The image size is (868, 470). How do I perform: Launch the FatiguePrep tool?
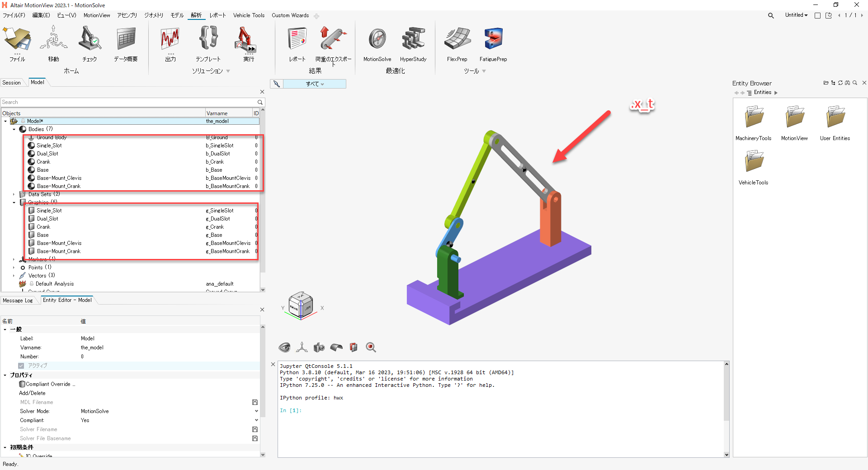pyautogui.click(x=493, y=43)
